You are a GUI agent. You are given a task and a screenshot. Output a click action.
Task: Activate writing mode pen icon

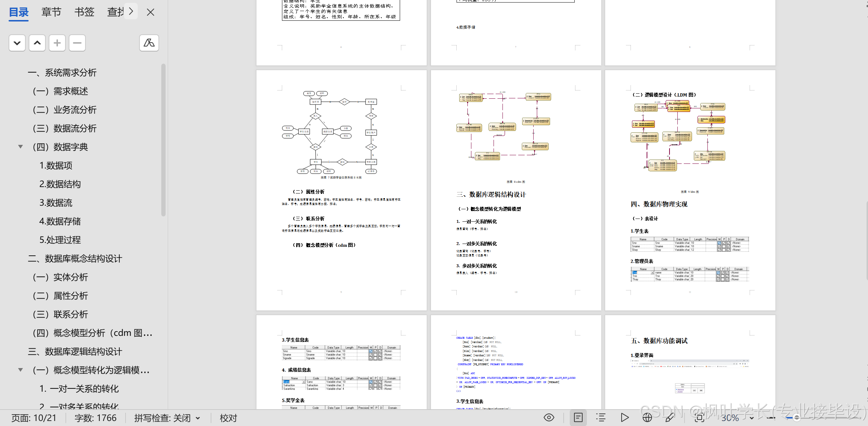(x=670, y=417)
